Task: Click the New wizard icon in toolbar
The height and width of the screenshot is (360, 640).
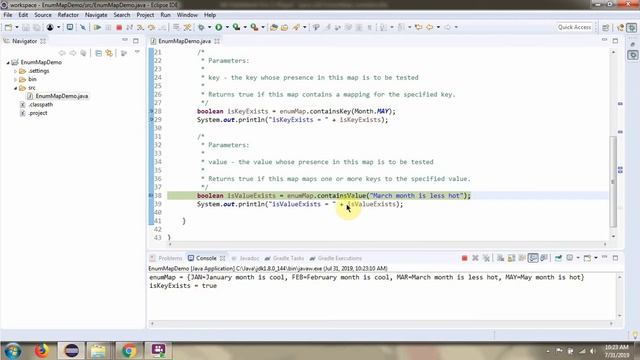Action: coord(8,27)
